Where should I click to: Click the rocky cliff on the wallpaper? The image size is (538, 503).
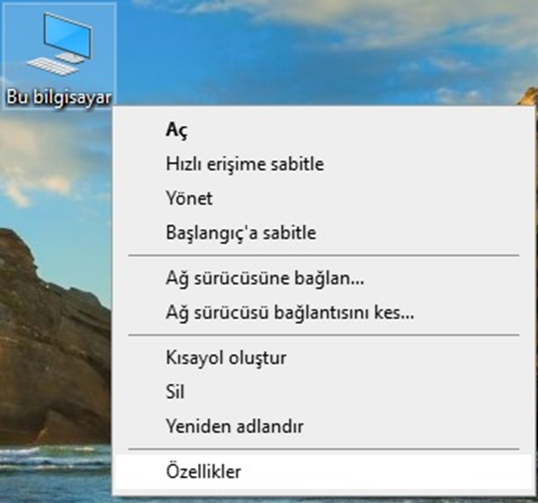click(51, 343)
